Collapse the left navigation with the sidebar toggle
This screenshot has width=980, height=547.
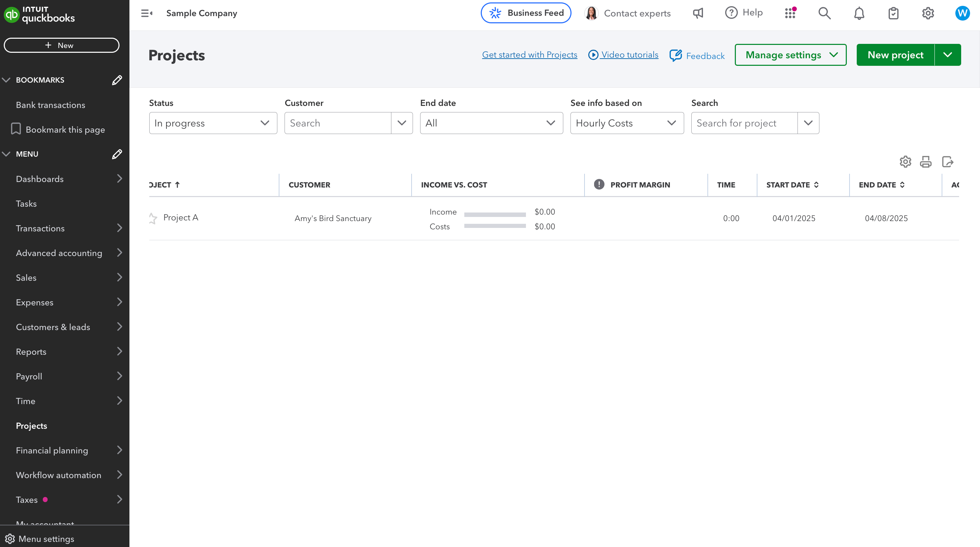tap(147, 13)
